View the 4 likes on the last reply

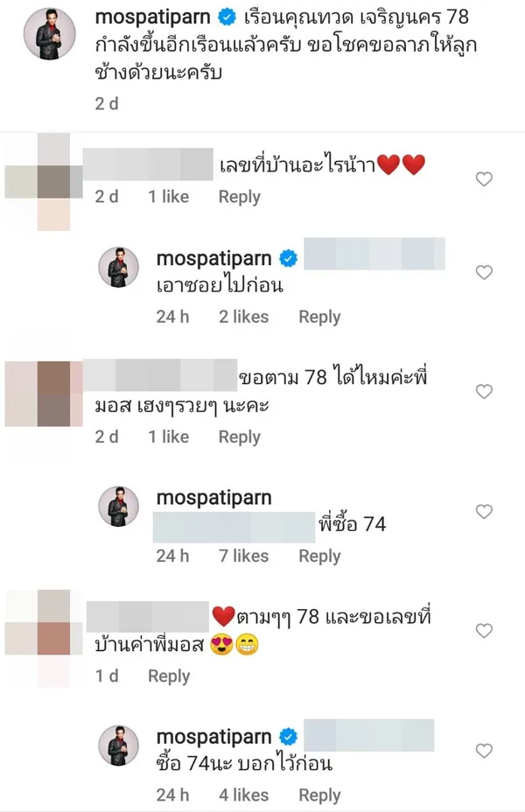point(243,795)
